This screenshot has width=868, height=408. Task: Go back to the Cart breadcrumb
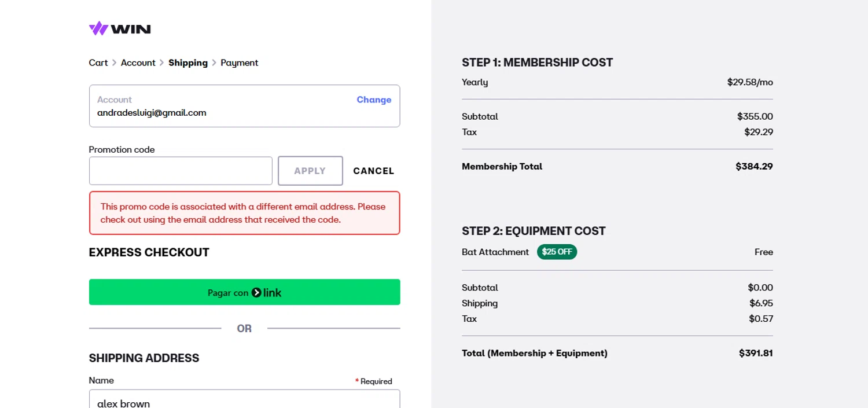pos(98,63)
